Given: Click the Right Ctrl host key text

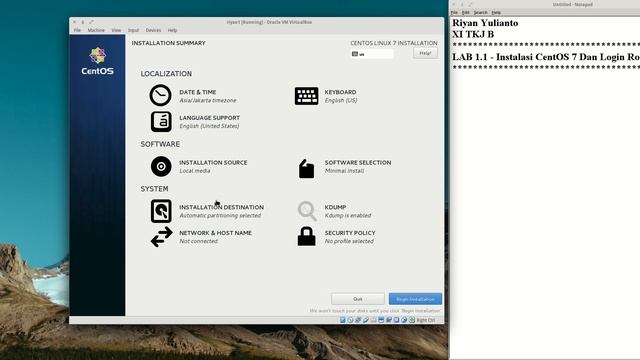Looking at the screenshot, I should tap(426, 320).
